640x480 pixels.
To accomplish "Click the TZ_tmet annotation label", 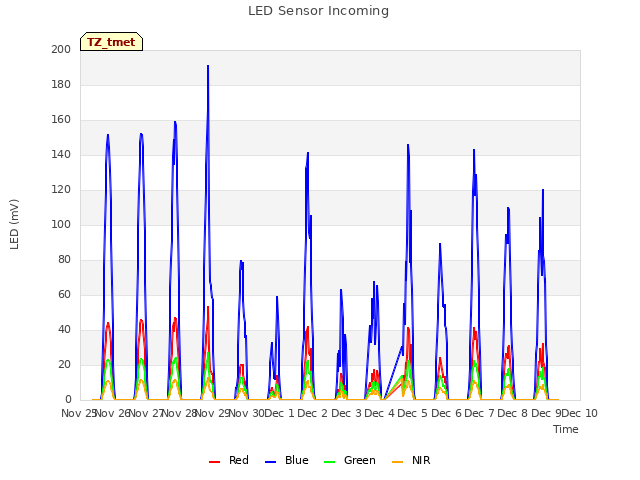I will (111, 42).
